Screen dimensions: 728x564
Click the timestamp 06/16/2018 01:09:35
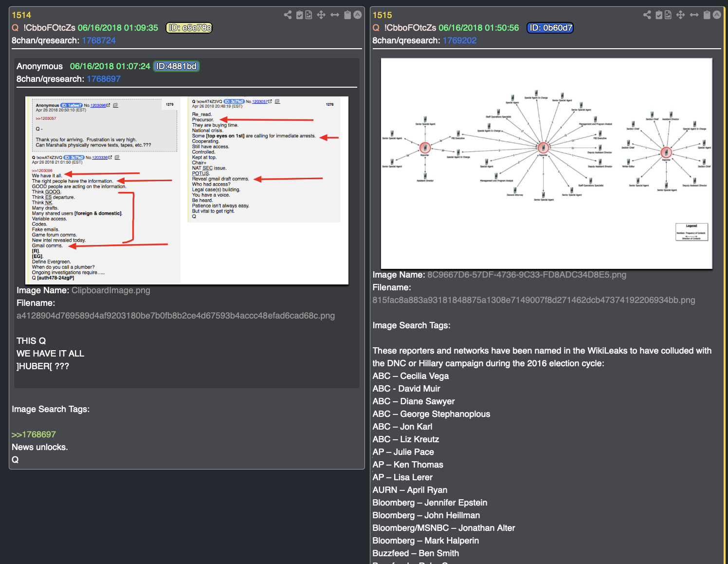(x=118, y=28)
